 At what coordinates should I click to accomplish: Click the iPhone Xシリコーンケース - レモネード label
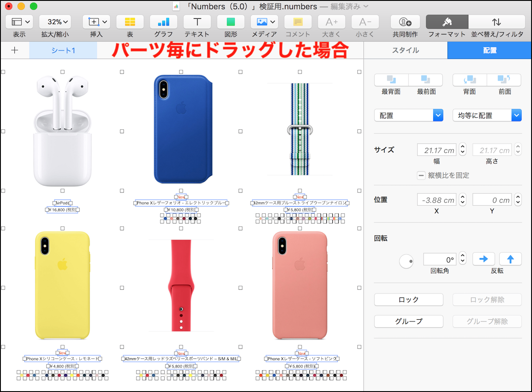click(63, 359)
